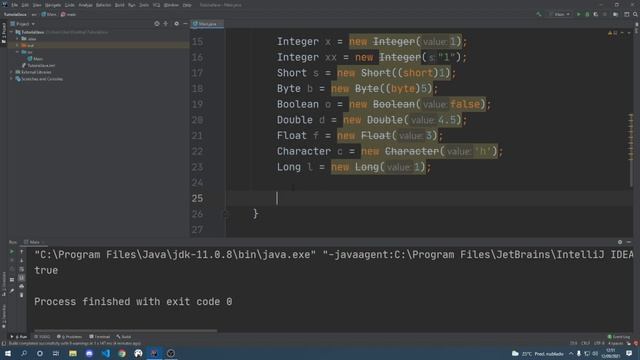Screen dimensions: 640x360
Task: Open the File menu
Action: [15, 5]
